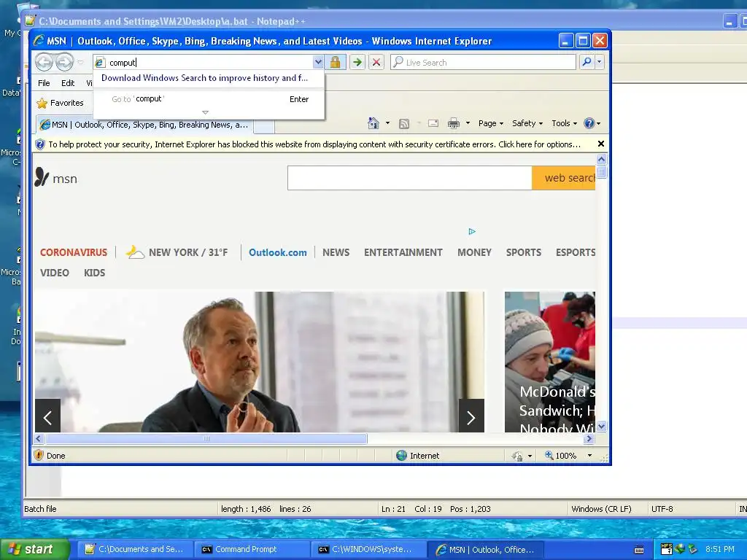Show previous slide in MSN carousel
This screenshot has height=560, width=747.
tap(47, 417)
